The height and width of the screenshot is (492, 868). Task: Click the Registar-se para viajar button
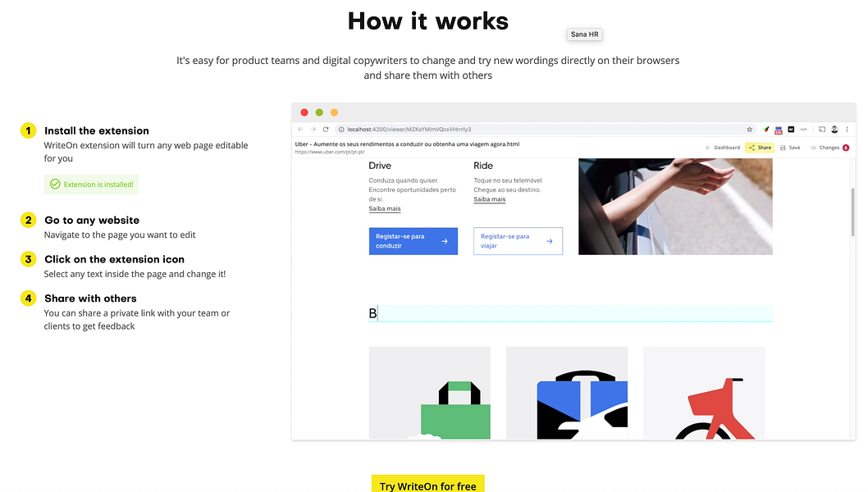tap(519, 241)
